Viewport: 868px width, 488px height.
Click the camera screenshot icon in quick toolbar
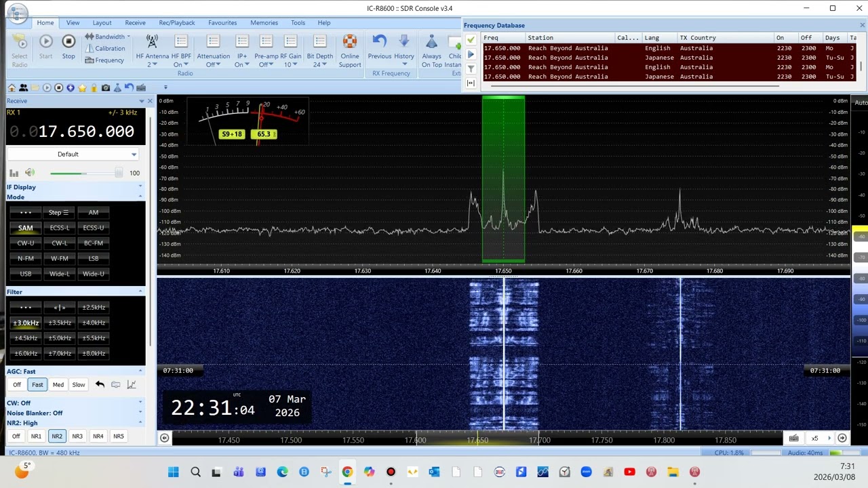105,87
